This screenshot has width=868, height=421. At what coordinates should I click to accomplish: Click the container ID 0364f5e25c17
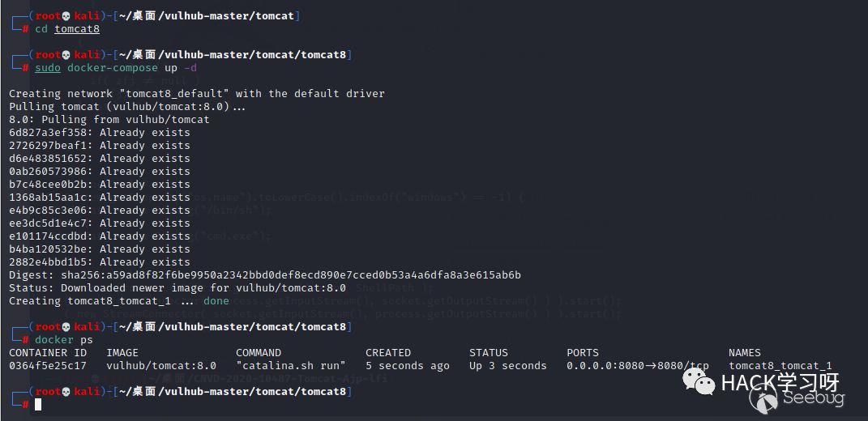48,366
